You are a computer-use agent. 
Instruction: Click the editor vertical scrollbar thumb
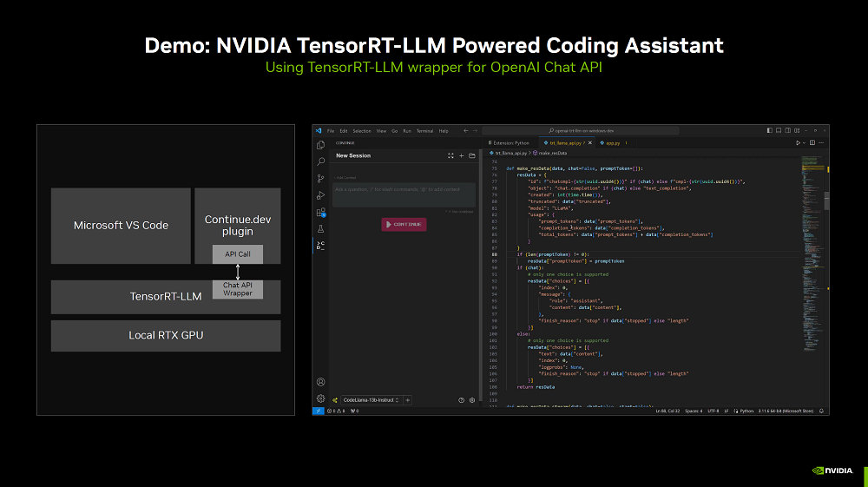826,201
